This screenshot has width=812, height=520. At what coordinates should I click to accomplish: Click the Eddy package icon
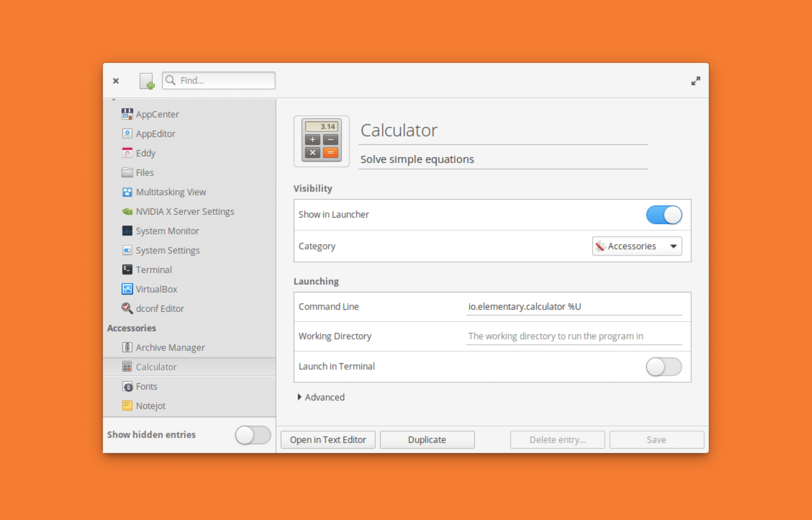click(127, 153)
